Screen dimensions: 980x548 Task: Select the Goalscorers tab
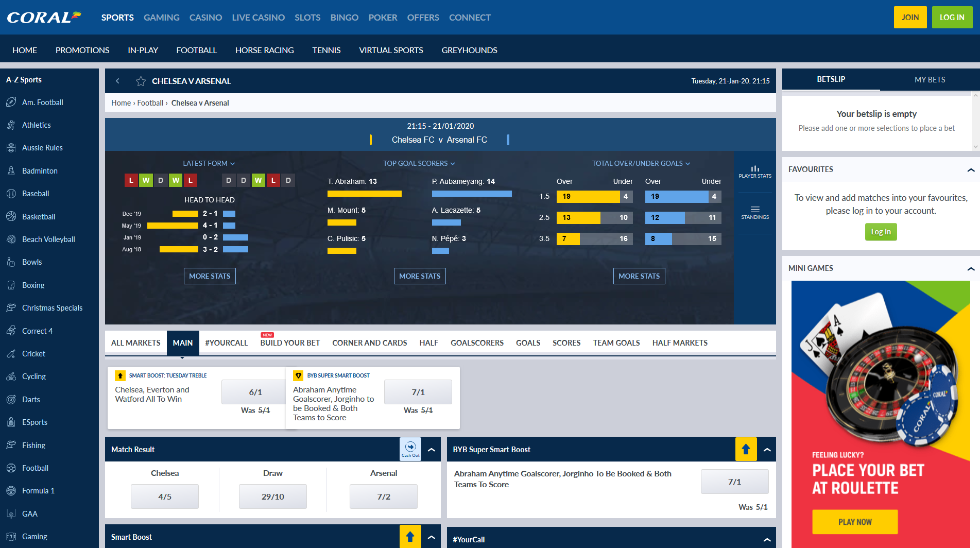pos(477,342)
